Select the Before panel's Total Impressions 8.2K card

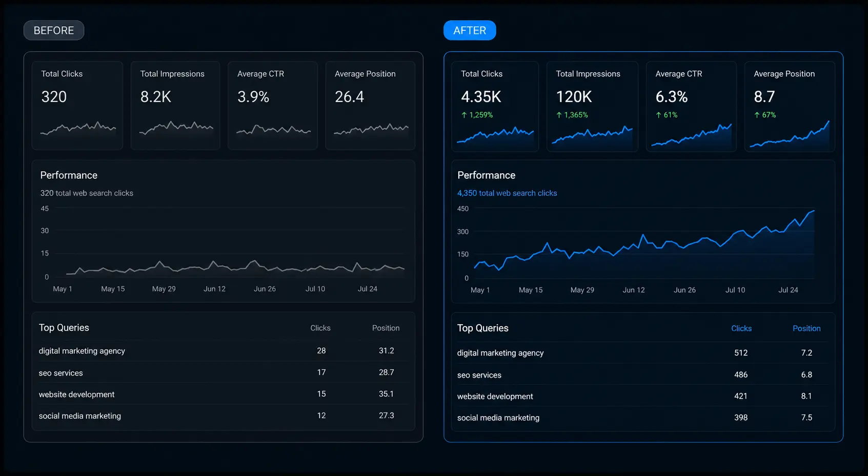tap(175, 106)
